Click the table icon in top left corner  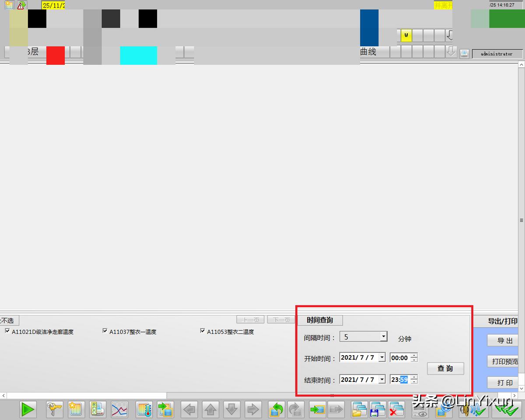pyautogui.click(x=9, y=5)
